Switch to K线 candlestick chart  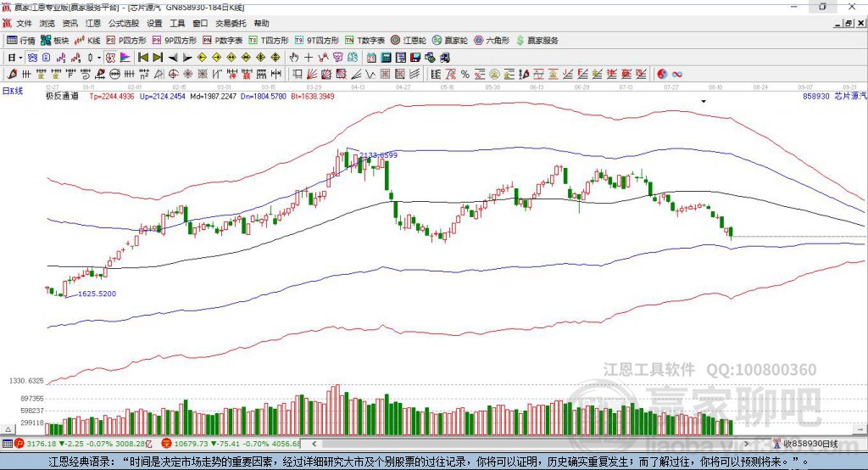(x=87, y=41)
